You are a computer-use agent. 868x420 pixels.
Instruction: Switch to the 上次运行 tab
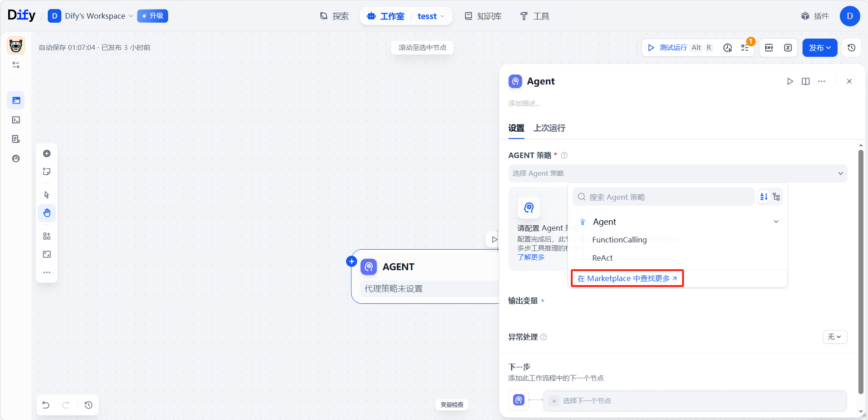pos(549,128)
